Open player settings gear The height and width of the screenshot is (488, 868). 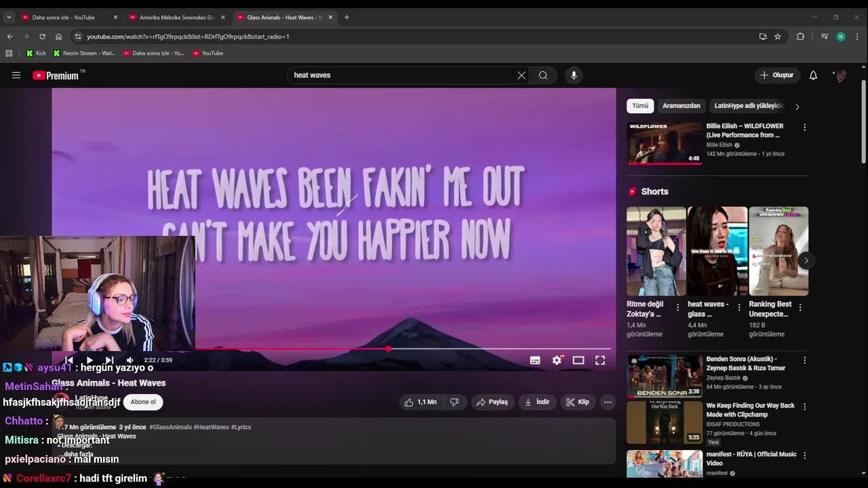coord(557,361)
